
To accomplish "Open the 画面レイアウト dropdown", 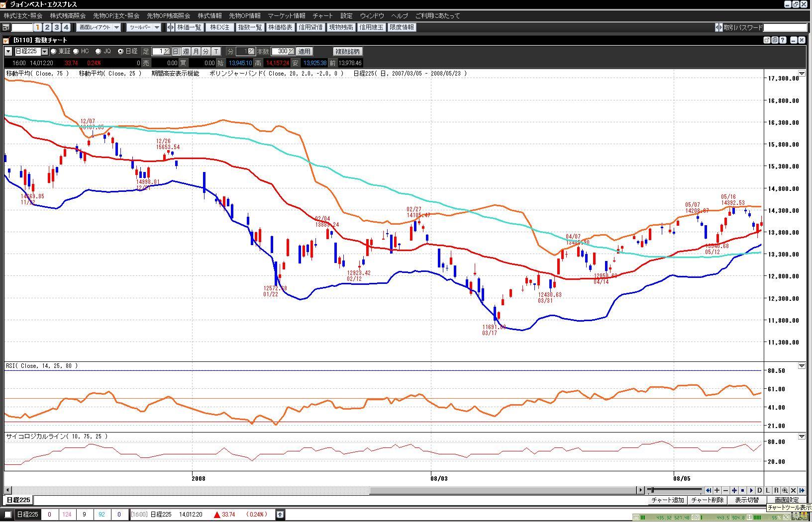I will click(x=99, y=27).
